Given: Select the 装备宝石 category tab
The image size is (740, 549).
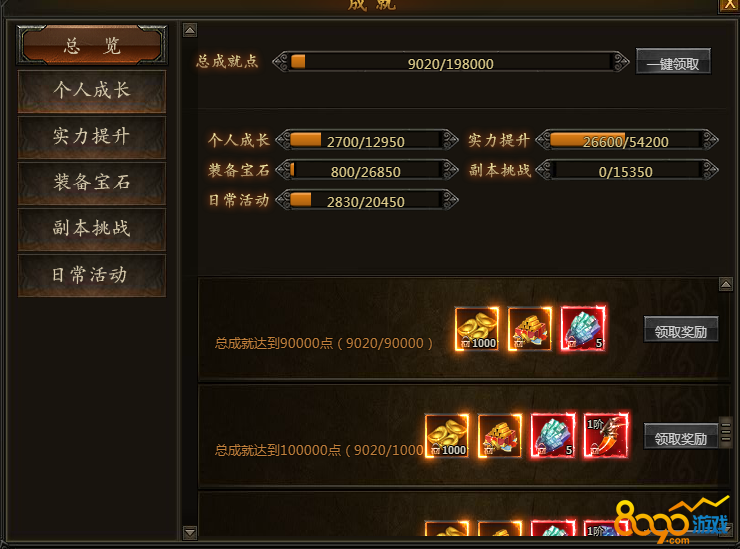Looking at the screenshot, I should tap(92, 183).
